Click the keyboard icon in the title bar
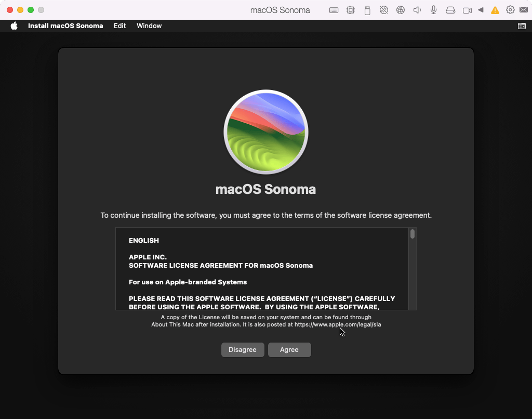532x419 pixels. (334, 10)
